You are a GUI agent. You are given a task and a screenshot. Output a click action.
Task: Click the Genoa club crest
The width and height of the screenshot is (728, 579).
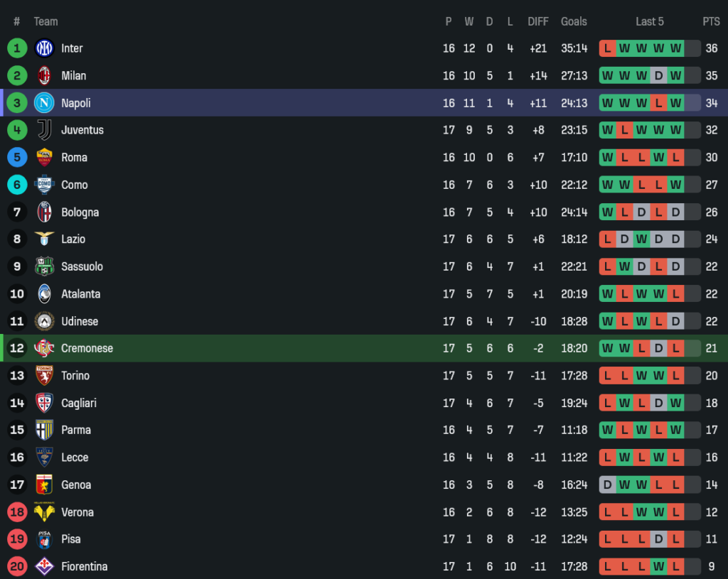tap(45, 485)
